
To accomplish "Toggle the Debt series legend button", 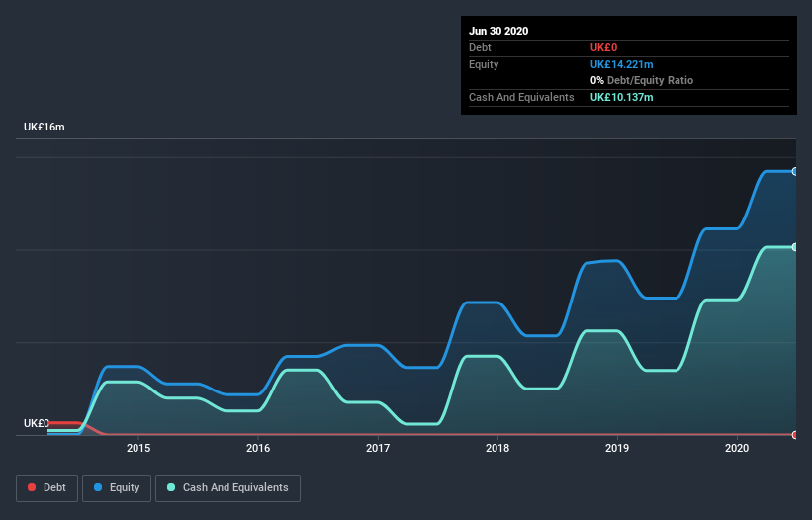I will [46, 488].
